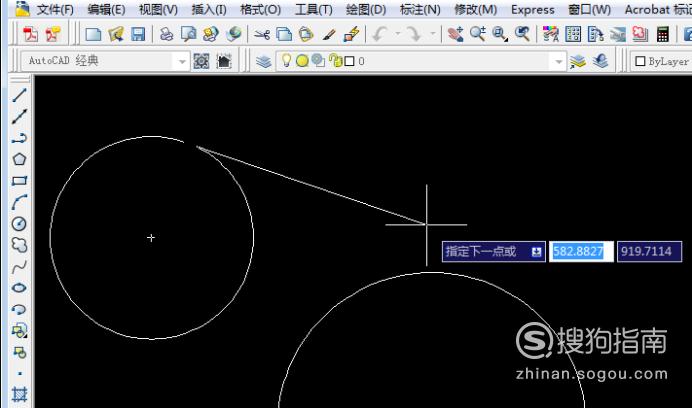Viewport: 692px width, 408px height.
Task: Open the Properties palette icon
Action: (x=551, y=34)
